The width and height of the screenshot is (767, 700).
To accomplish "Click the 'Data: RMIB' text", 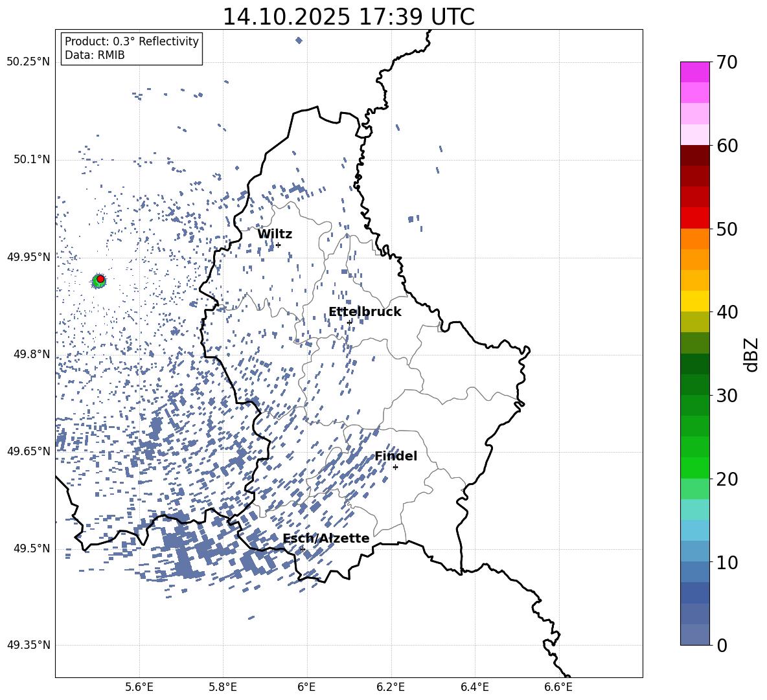I will click(95, 55).
